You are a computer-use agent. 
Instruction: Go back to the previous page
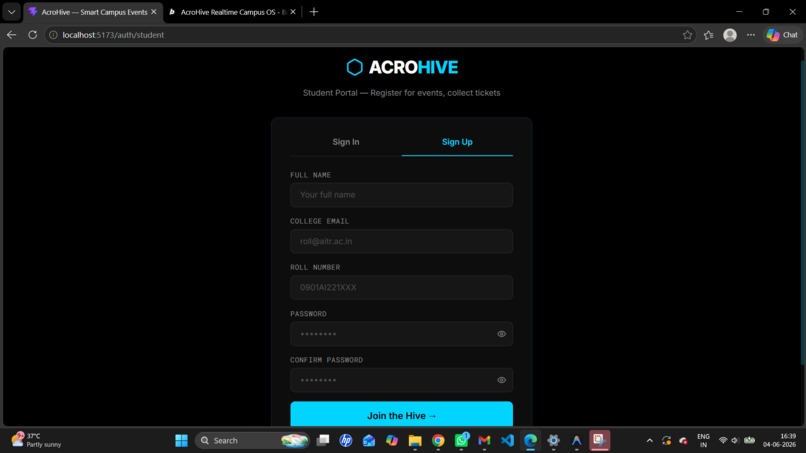[11, 35]
